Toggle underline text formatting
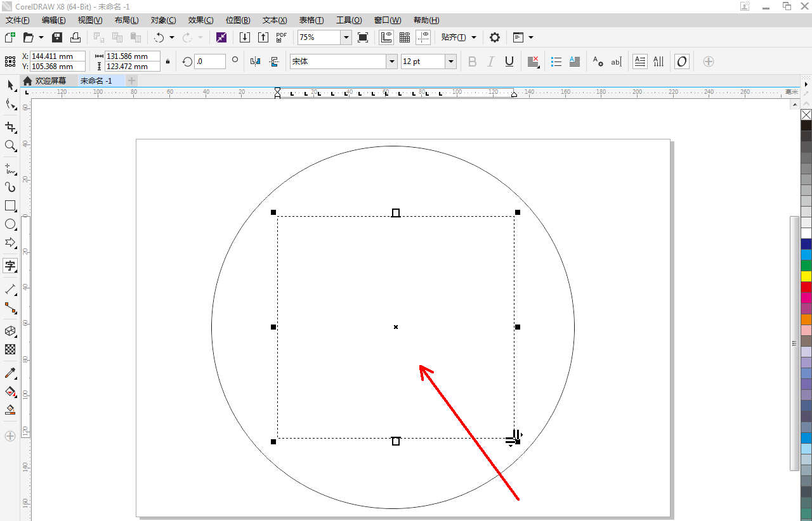This screenshot has height=521, width=812. pyautogui.click(x=509, y=61)
